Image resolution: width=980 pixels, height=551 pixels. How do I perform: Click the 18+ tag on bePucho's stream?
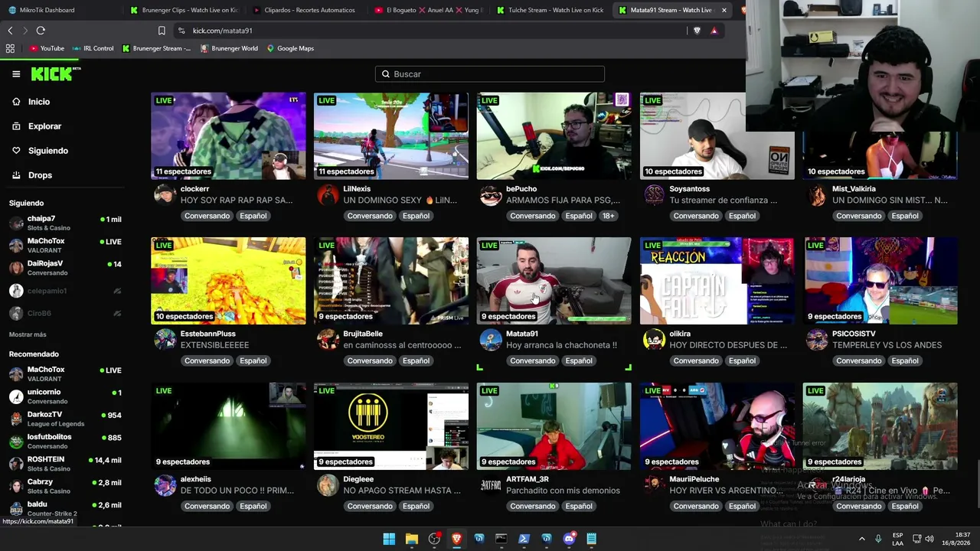pyautogui.click(x=608, y=216)
